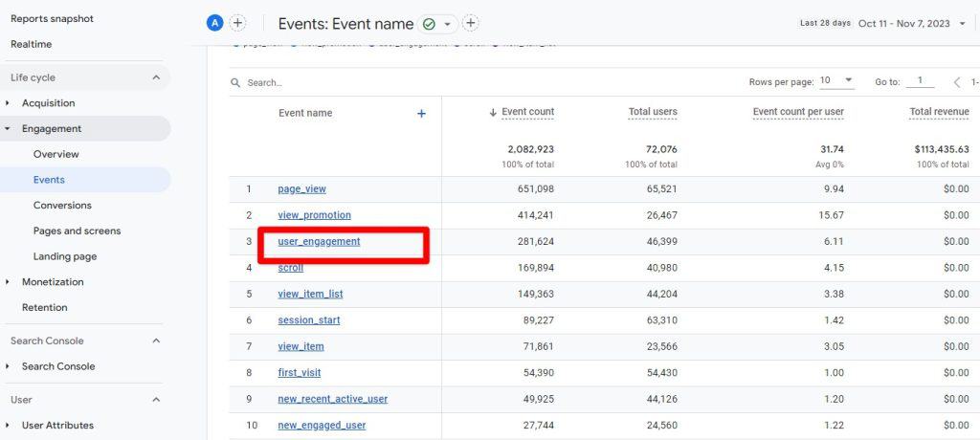The image size is (980, 440).
Task: Click the 72,076 total users value
Action: point(662,149)
